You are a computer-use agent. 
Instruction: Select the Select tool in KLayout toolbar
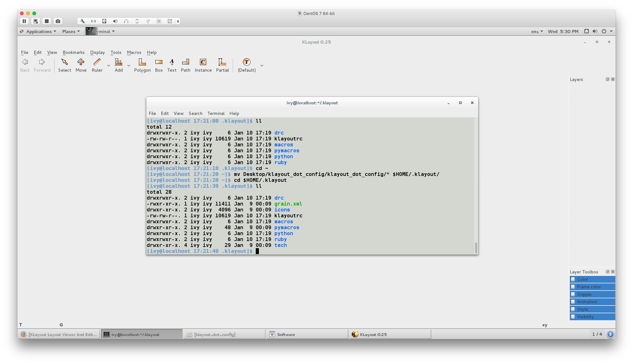(64, 65)
